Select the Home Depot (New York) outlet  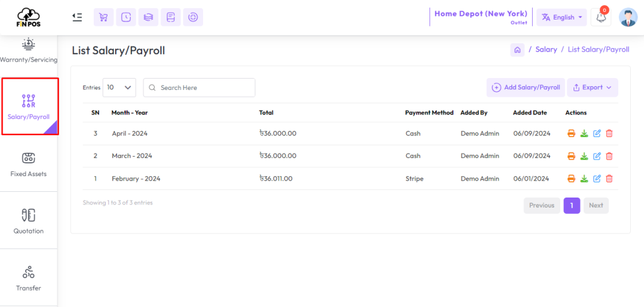tap(480, 16)
